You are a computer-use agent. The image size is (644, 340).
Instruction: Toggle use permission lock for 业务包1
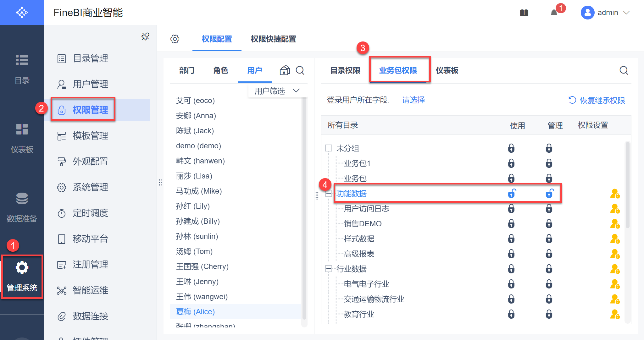pos(511,163)
